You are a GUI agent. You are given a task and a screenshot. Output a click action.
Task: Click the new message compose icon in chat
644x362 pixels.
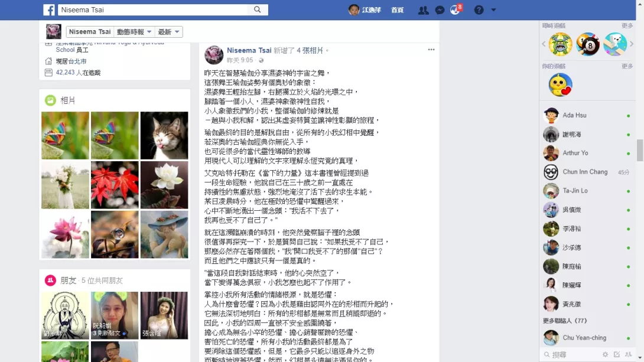[616, 354]
